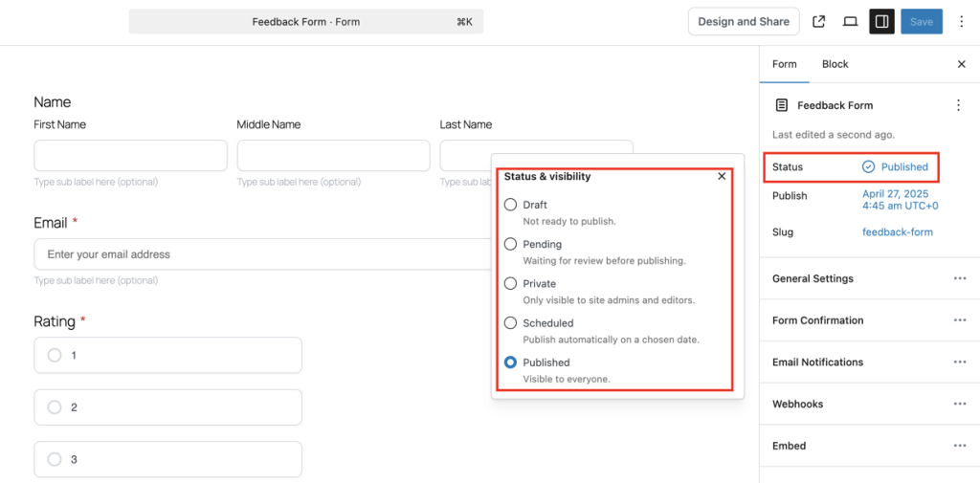Select rating option 2
The width and height of the screenshot is (980, 483).
(168, 407)
